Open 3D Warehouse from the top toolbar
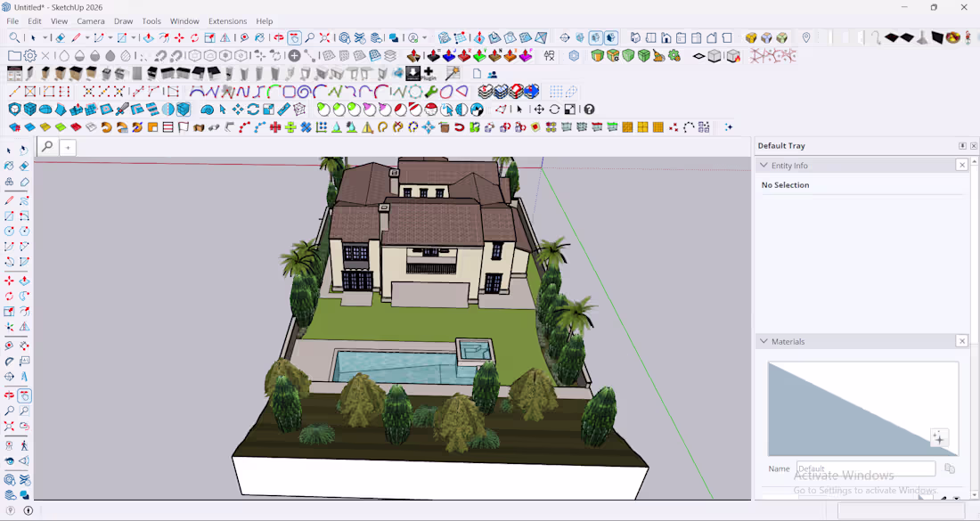Screen dimensions: 980x521 coord(345,38)
